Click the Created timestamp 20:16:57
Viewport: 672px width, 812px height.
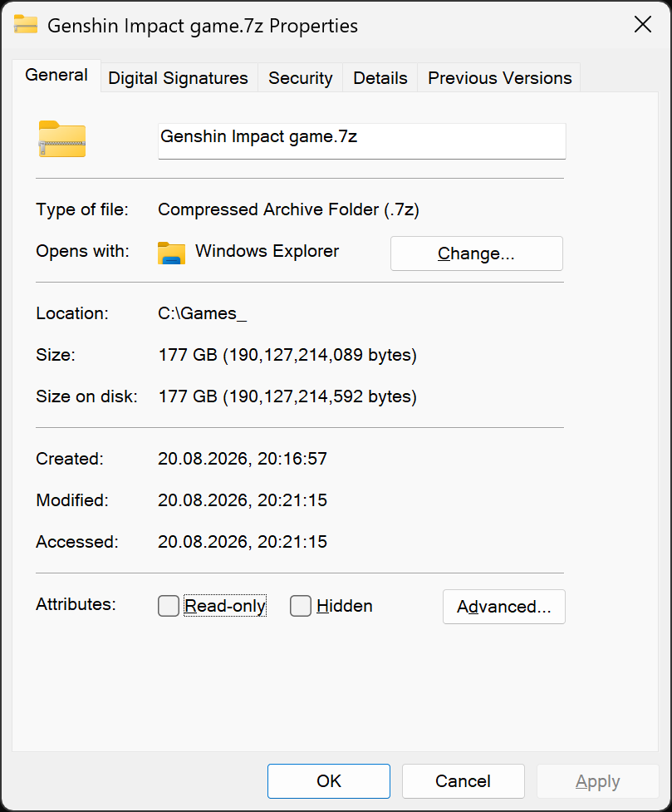[x=243, y=458]
